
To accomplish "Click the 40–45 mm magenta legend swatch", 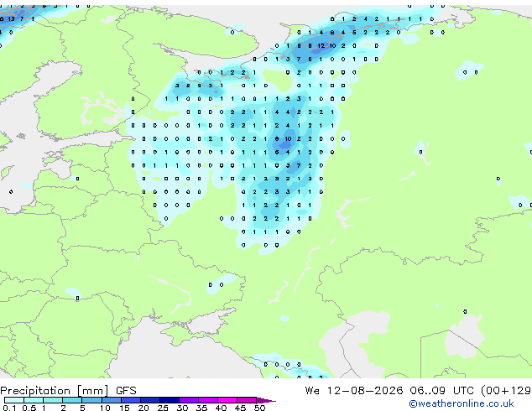I will click(227, 400).
